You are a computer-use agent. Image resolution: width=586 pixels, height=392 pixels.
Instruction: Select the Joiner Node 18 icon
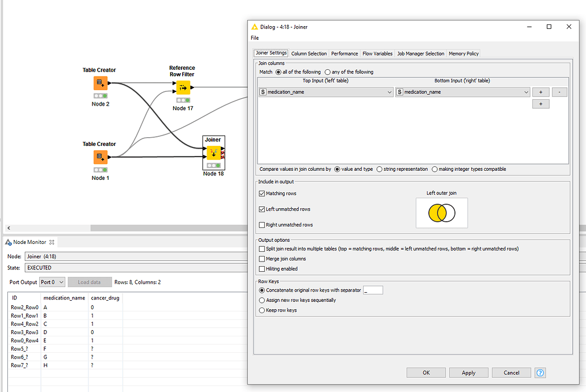(213, 153)
